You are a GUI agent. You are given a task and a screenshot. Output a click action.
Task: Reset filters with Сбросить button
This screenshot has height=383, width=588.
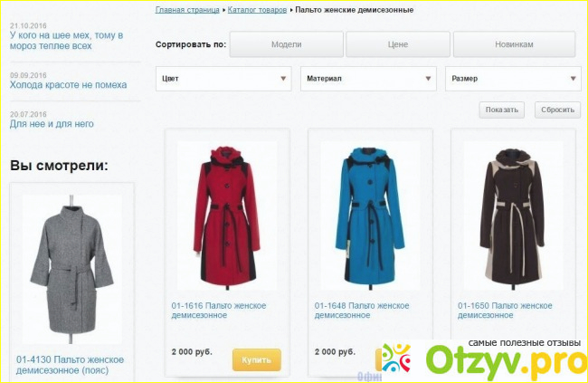[x=557, y=110]
